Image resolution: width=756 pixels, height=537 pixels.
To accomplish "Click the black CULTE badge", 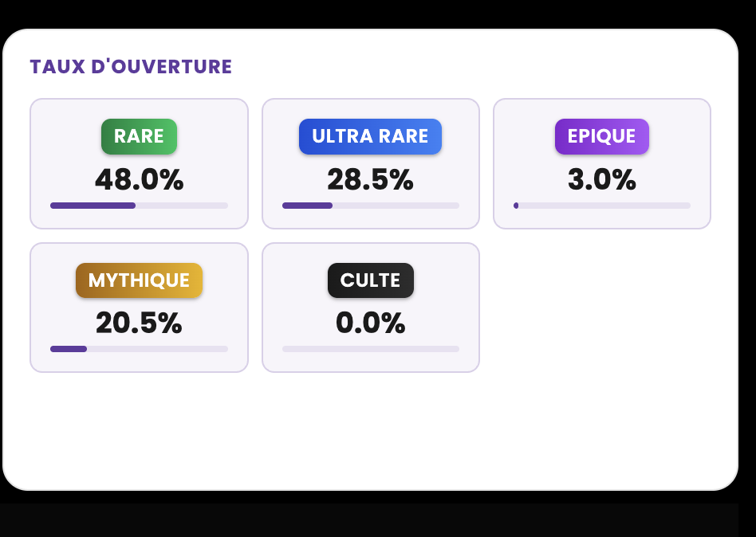I will (x=370, y=280).
